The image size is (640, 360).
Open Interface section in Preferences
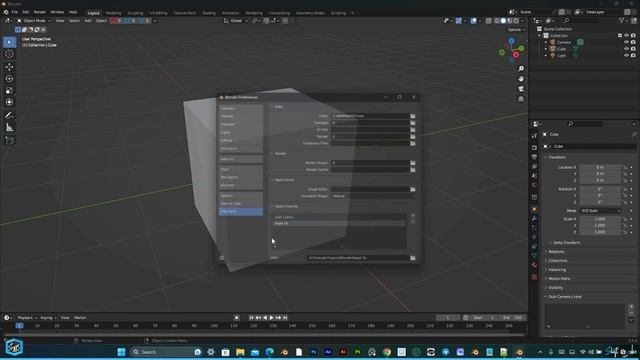[x=241, y=109]
